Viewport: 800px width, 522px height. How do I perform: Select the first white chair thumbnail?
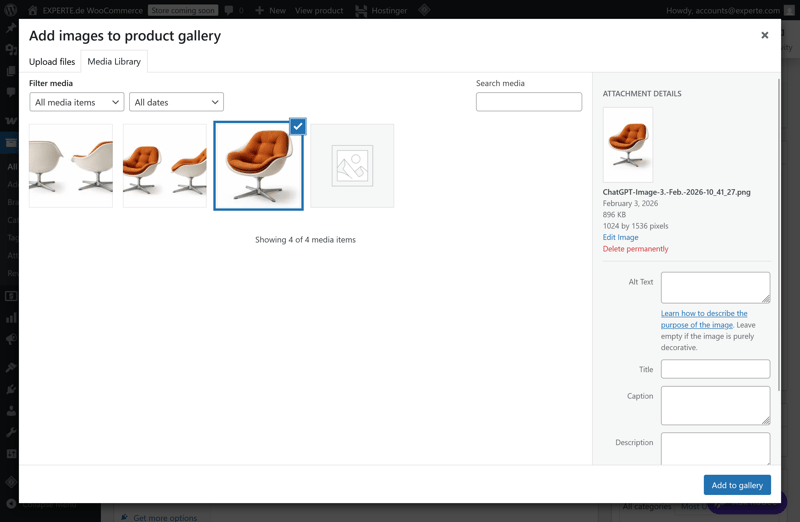71,166
